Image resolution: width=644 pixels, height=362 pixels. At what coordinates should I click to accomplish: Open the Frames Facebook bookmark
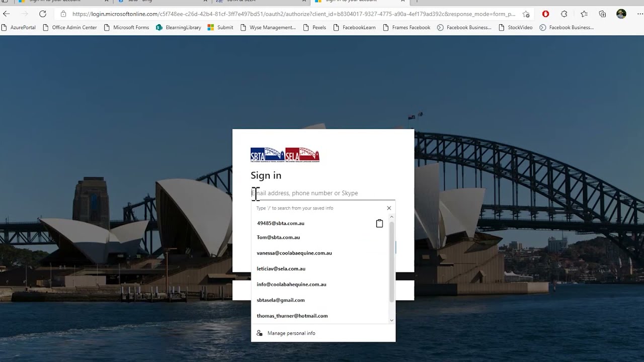coord(407,28)
